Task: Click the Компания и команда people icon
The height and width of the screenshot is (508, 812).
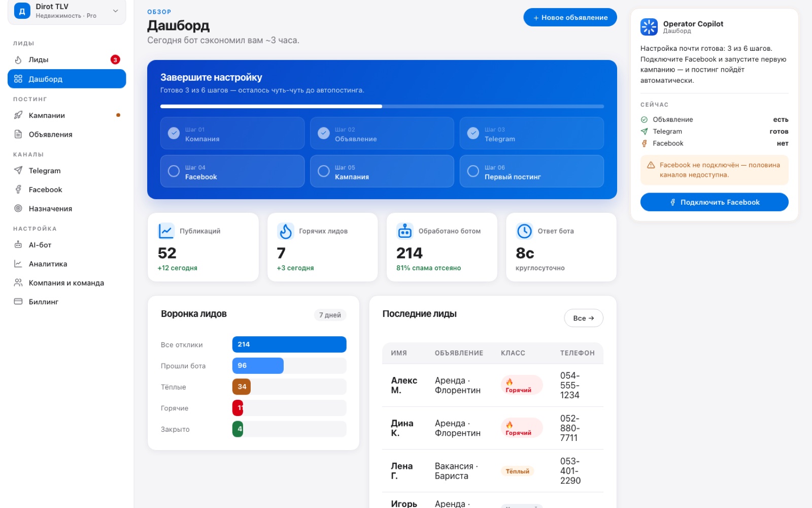Action: coord(18,282)
